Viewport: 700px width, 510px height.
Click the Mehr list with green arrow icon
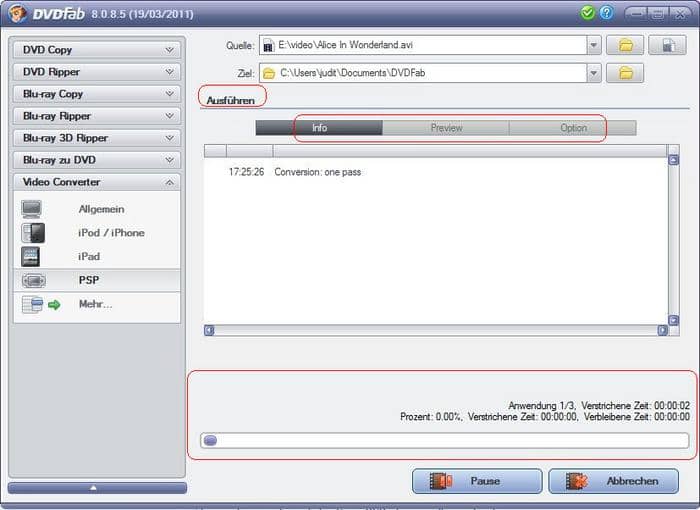(x=41, y=305)
